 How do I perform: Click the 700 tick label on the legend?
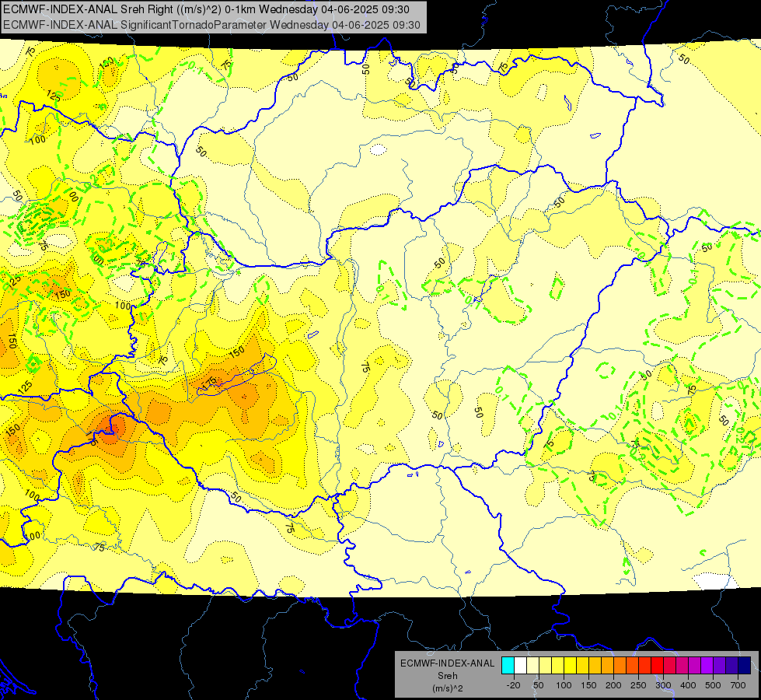pyautogui.click(x=738, y=685)
